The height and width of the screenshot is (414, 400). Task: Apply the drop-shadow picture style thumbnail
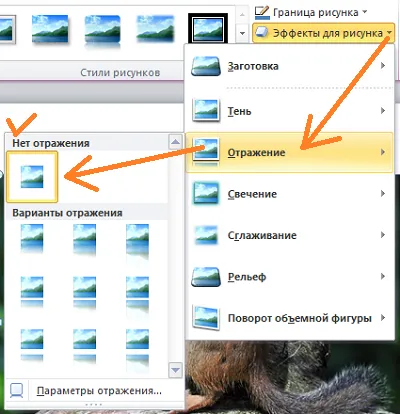50,29
